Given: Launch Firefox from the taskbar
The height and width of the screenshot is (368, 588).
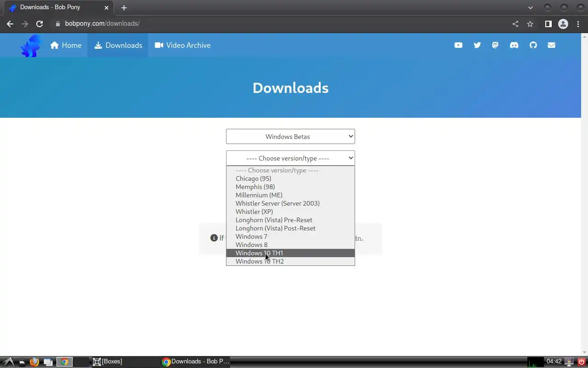Looking at the screenshot, I should 34,362.
